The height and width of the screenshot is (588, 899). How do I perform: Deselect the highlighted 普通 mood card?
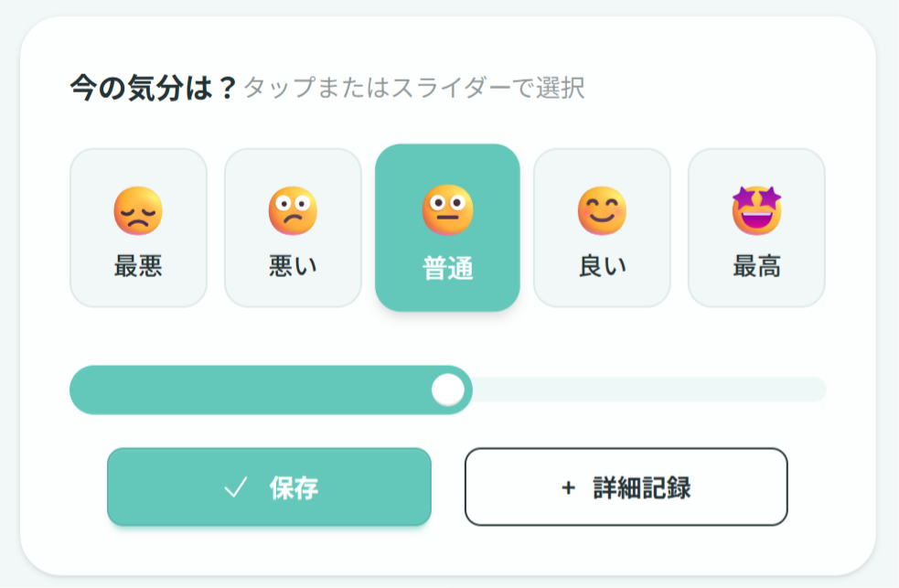pos(446,226)
